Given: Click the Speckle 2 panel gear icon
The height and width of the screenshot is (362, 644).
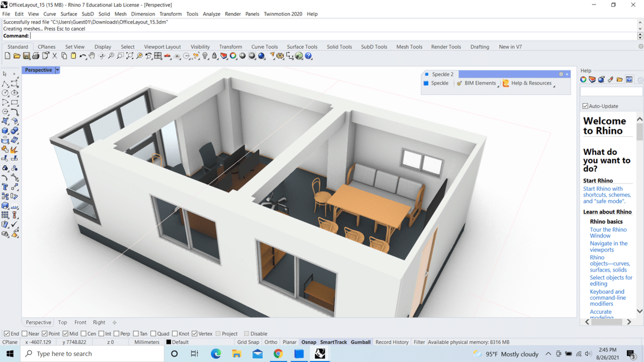Looking at the screenshot, I should point(561,74).
